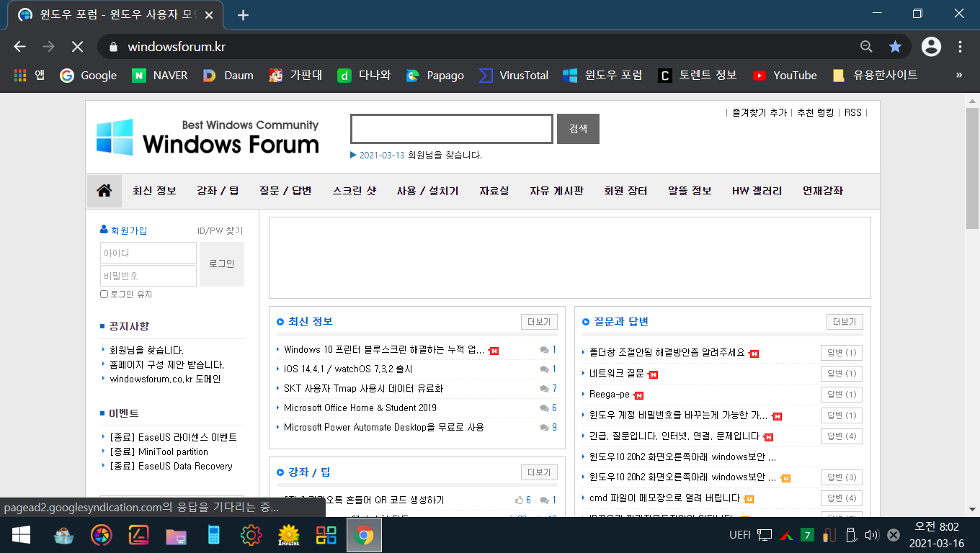Open the 가판대 bookmark
The image size is (980, 553).
[x=295, y=75]
